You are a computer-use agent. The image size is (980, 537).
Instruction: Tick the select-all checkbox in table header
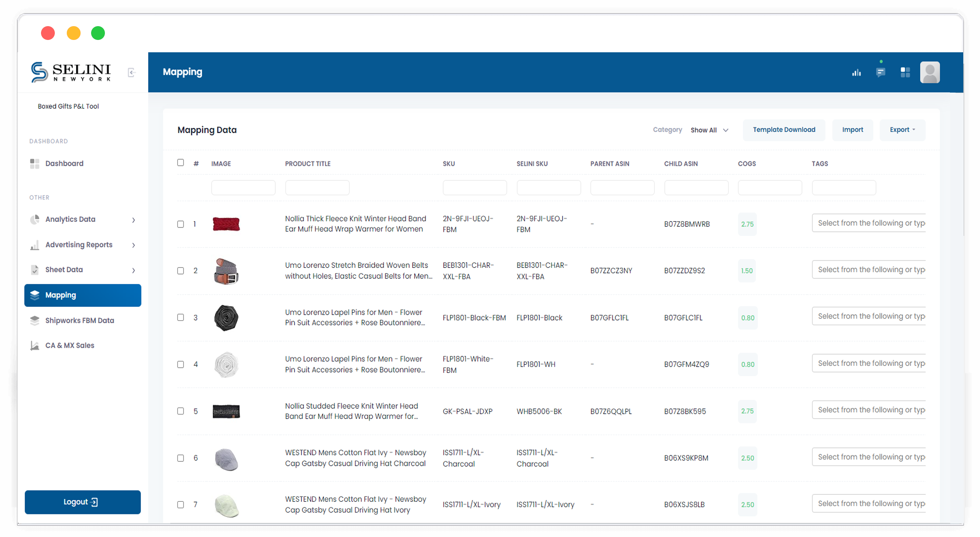(180, 163)
